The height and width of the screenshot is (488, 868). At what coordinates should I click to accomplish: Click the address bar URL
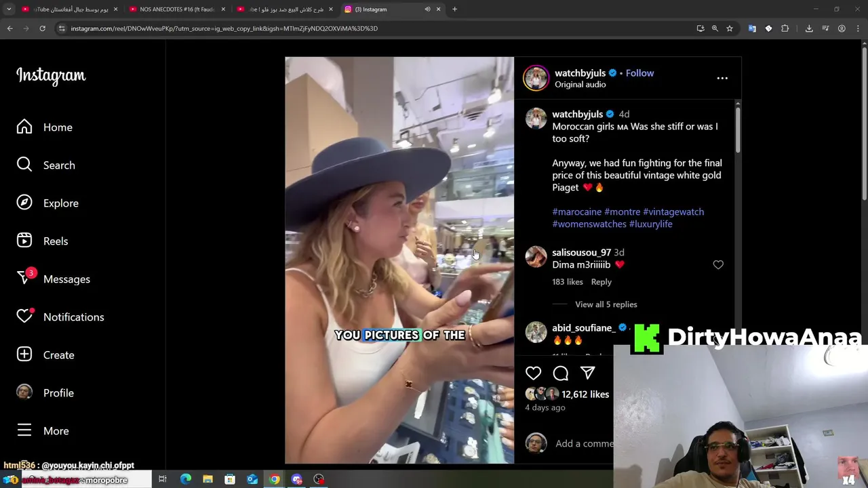tap(224, 28)
